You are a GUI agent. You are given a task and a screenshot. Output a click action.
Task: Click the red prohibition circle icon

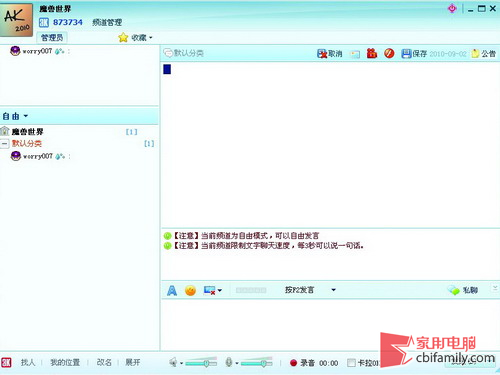[389, 53]
